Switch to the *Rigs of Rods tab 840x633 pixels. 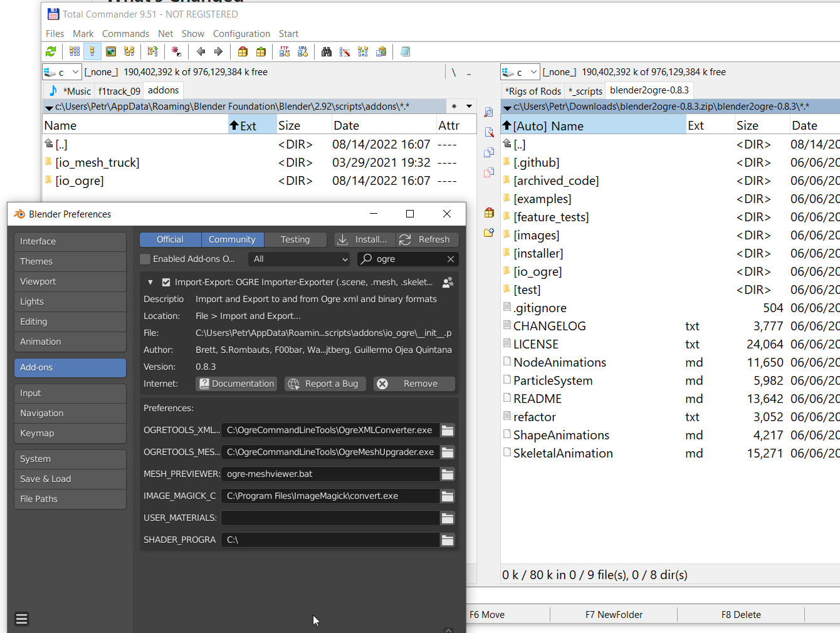click(533, 91)
